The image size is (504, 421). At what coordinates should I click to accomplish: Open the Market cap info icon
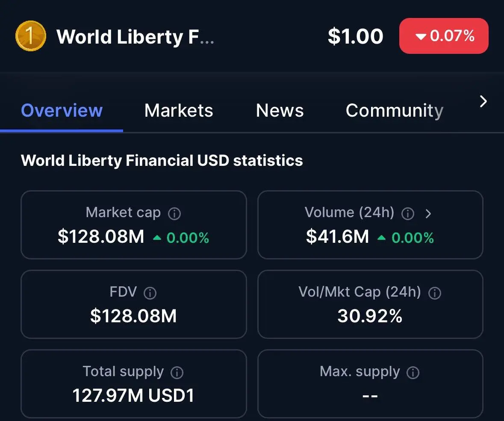coord(174,213)
